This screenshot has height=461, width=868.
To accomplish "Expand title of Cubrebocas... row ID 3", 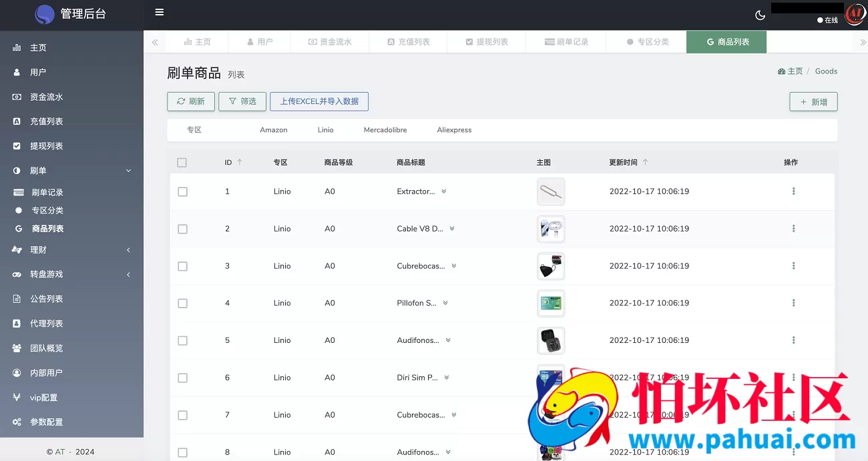I will (x=453, y=266).
